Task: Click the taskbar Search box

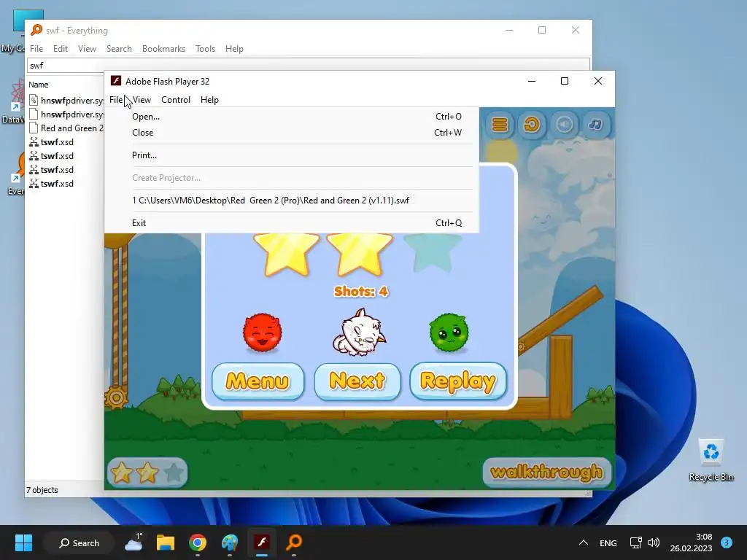Action: coord(79,542)
